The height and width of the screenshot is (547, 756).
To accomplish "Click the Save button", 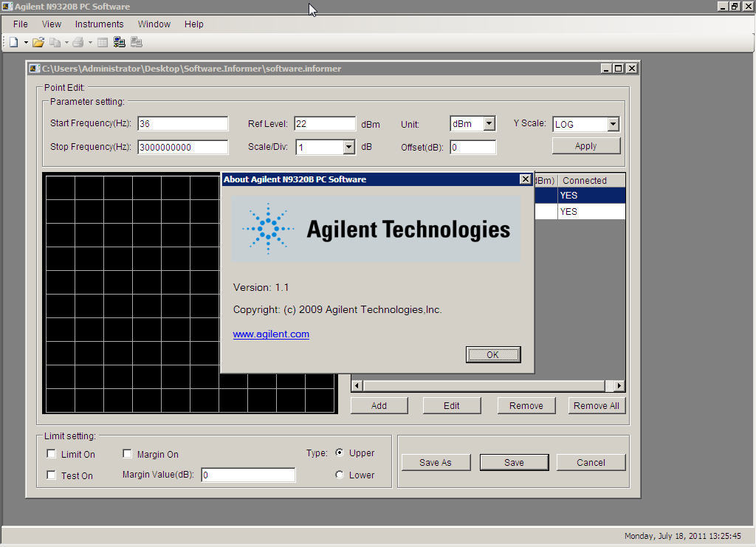I will (x=514, y=463).
